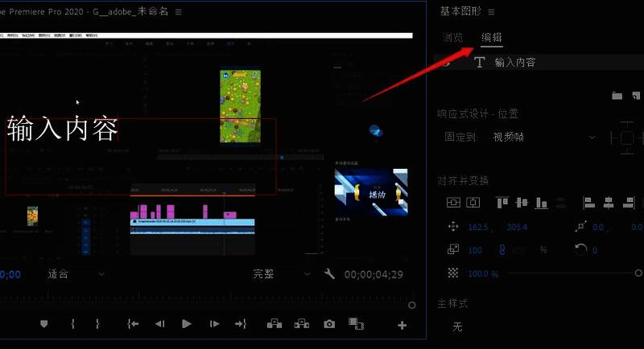This screenshot has width=644, height=349.
Task: Click the Create Group folder icon
Action: (x=617, y=96)
